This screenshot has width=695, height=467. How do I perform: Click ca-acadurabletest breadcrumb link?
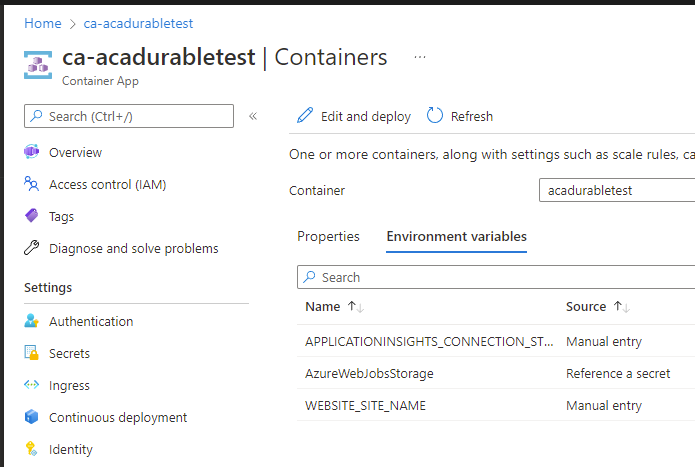tap(138, 23)
